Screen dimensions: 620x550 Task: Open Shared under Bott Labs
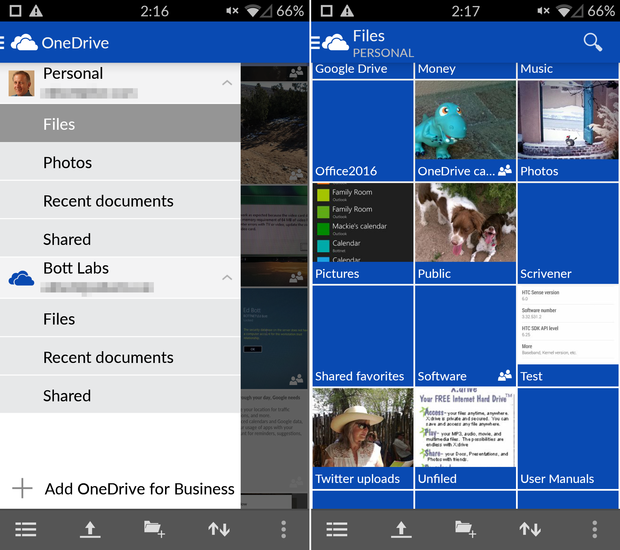120,395
